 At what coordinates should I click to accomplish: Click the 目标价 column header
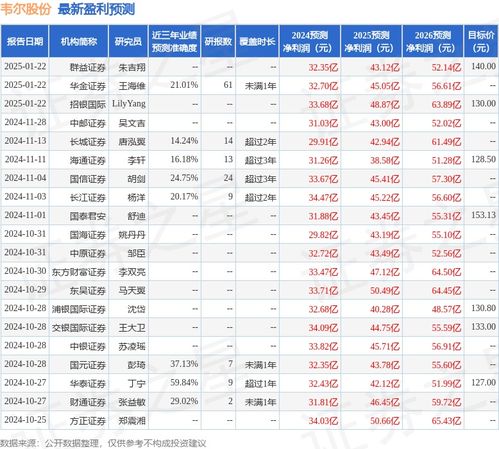tap(481, 41)
